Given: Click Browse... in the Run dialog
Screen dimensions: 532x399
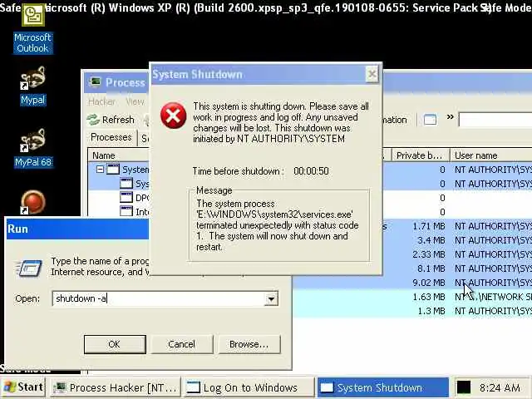Looking at the screenshot, I should click(x=249, y=344).
